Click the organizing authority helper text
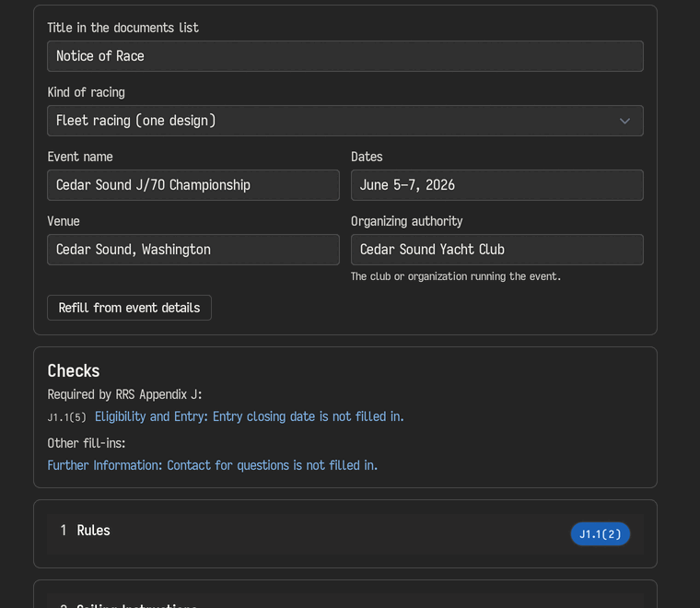 point(455,276)
